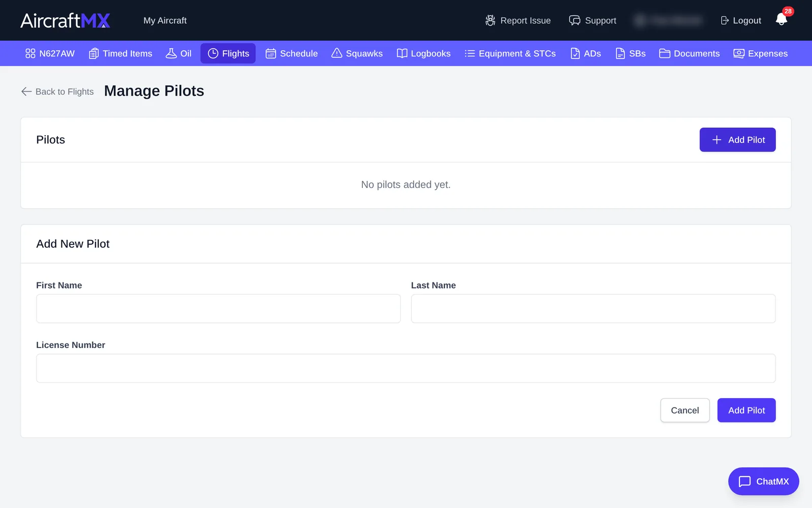Image resolution: width=812 pixels, height=508 pixels.
Task: Click the calendar icon for Schedule
Action: click(271, 53)
